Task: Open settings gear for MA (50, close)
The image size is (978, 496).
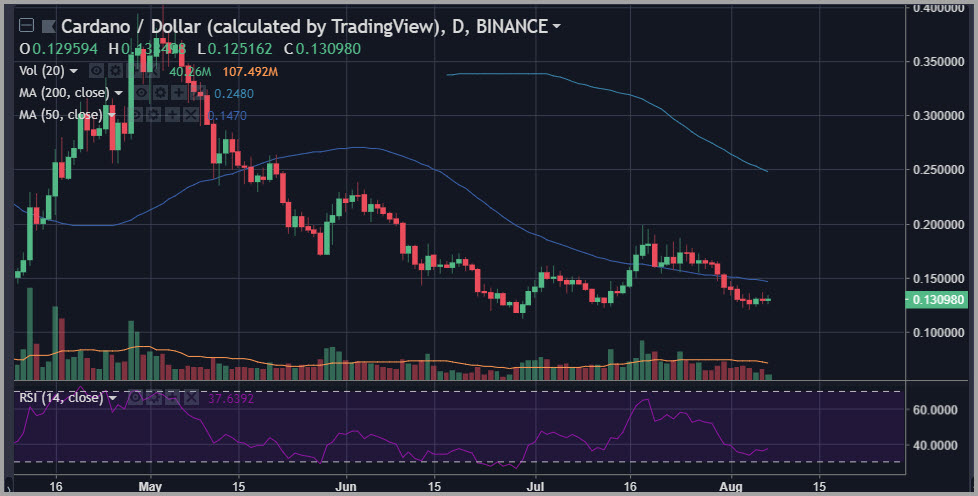Action: click(153, 115)
